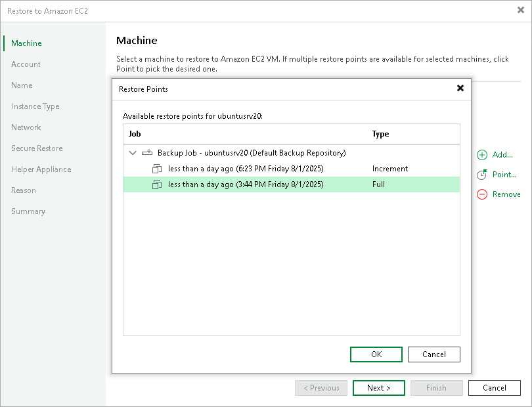The height and width of the screenshot is (407, 532).
Task: Click the wizard's bottom Cancel button
Action: [x=495, y=388]
